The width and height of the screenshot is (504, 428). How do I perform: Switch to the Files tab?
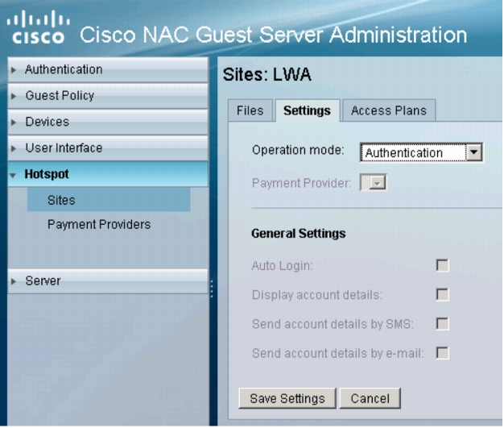pyautogui.click(x=250, y=110)
